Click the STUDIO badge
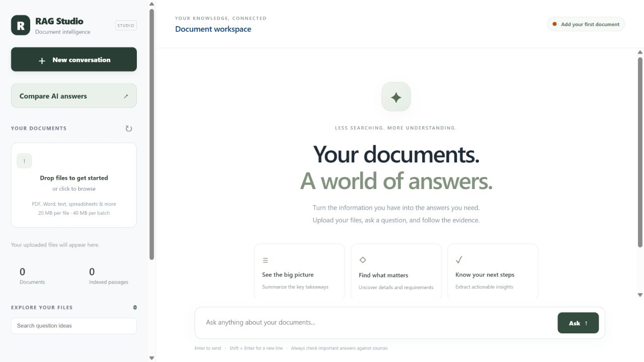The image size is (644, 362). [126, 26]
